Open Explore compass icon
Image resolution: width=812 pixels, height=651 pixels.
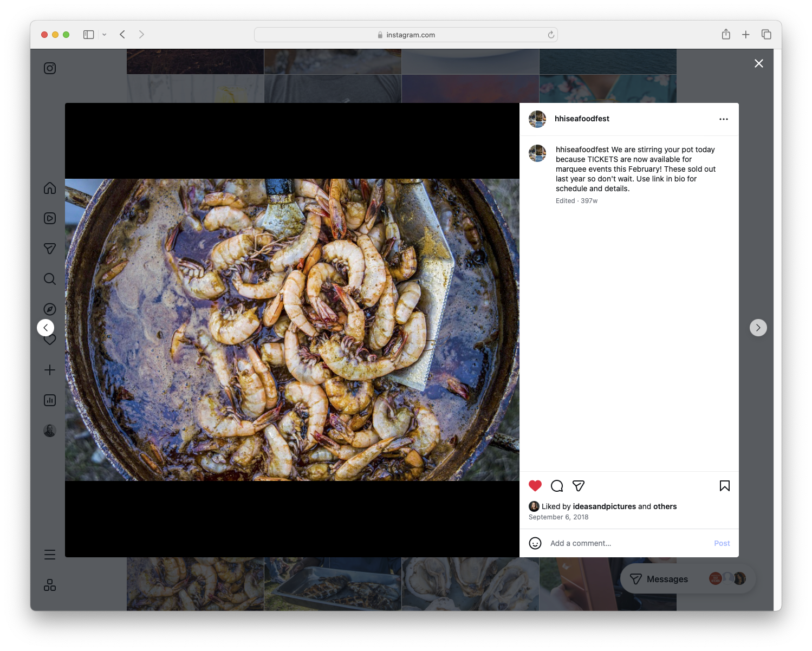(x=50, y=309)
